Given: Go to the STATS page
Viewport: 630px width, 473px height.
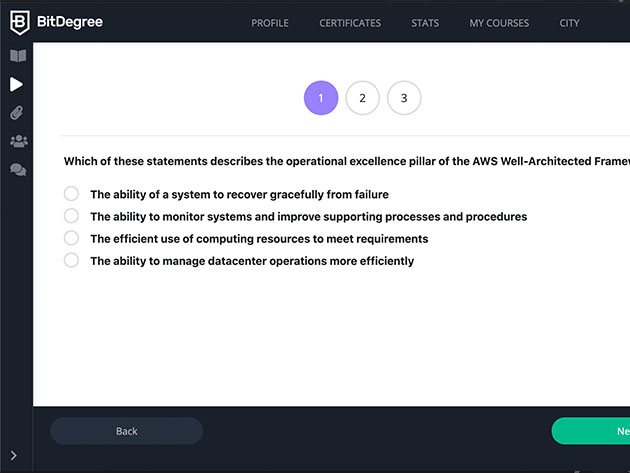Looking at the screenshot, I should tap(425, 23).
